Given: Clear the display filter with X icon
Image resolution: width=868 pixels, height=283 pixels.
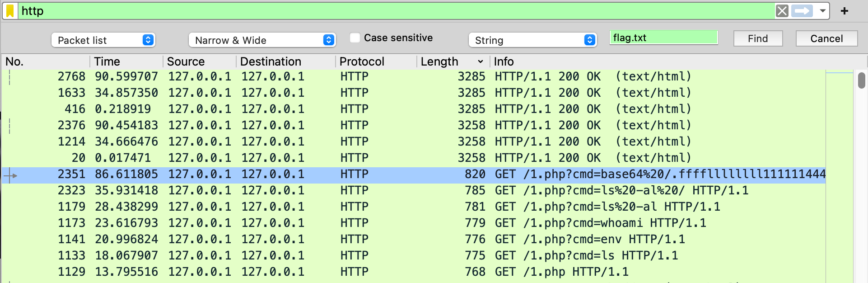Looking at the screenshot, I should pyautogui.click(x=782, y=11).
